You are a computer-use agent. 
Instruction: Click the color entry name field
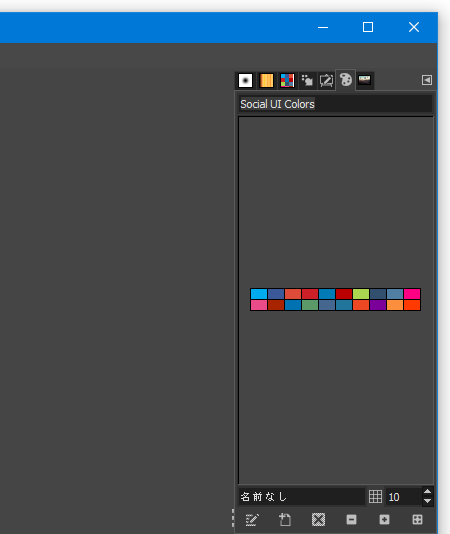(x=302, y=497)
